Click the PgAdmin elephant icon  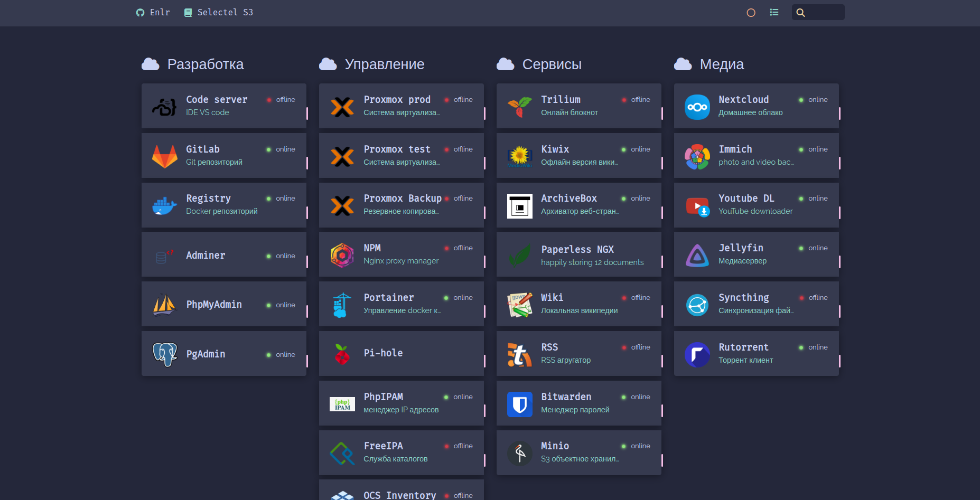coord(165,354)
